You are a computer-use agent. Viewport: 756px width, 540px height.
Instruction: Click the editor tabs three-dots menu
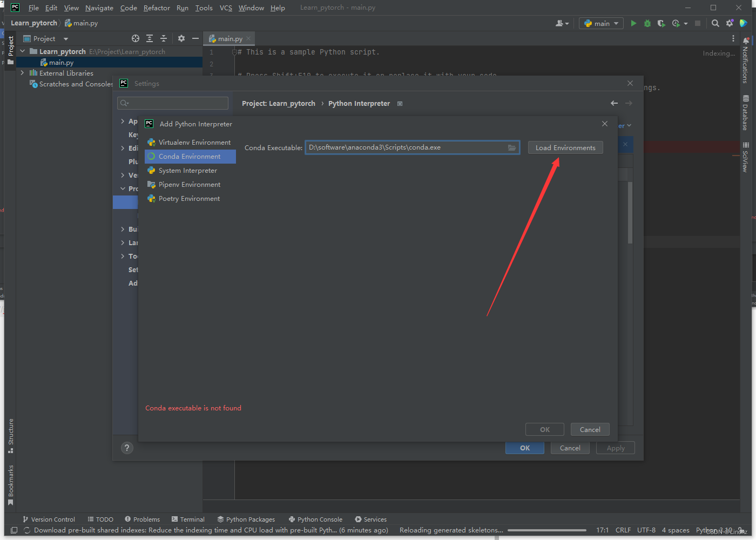(733, 38)
